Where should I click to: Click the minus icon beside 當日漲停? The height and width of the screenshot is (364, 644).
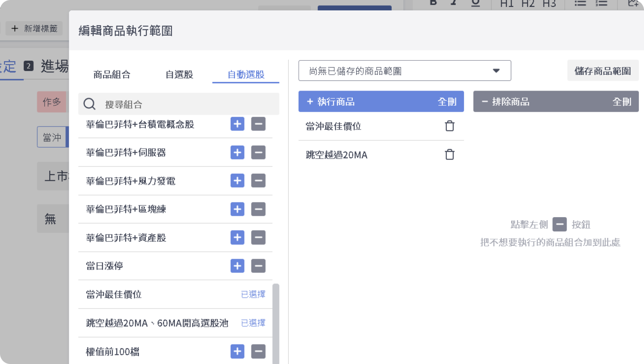point(258,266)
